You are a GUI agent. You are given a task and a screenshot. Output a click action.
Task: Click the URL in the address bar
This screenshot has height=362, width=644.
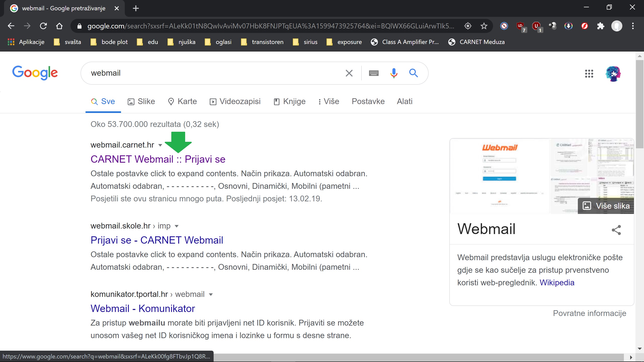270,26
